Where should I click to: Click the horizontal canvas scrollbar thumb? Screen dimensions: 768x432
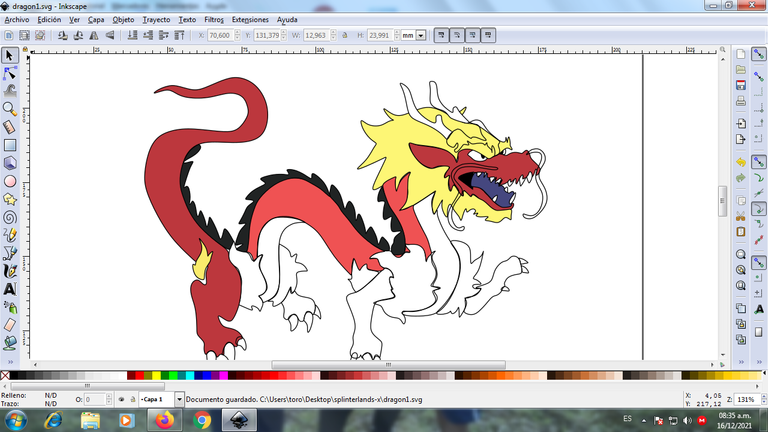click(x=388, y=365)
